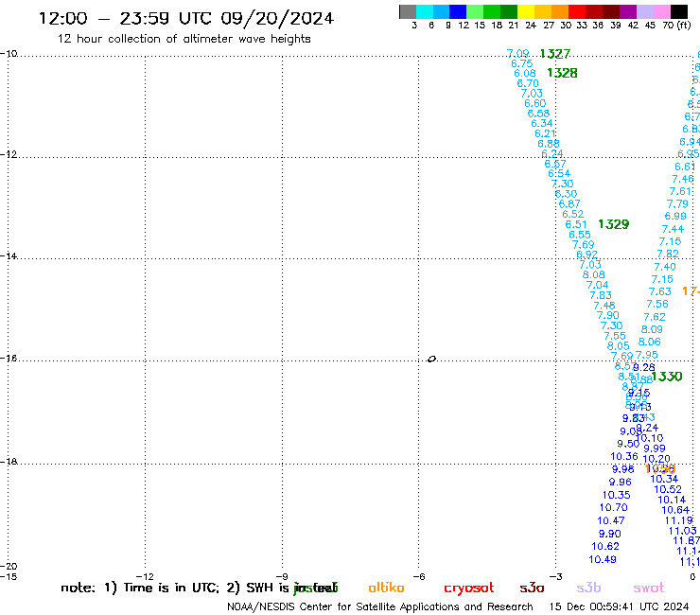The width and height of the screenshot is (700, 615).
Task: Select the purple swatch in the color scale
Action: click(x=628, y=11)
